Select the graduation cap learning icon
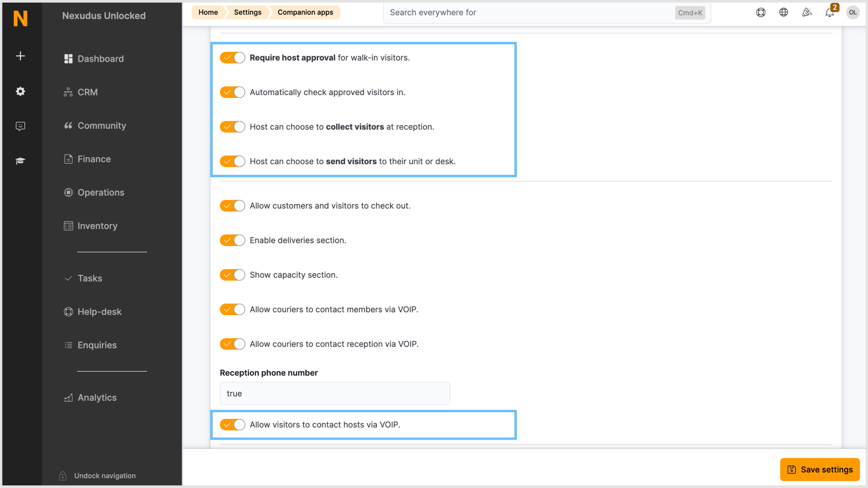Image resolution: width=868 pixels, height=488 pixels. point(20,161)
